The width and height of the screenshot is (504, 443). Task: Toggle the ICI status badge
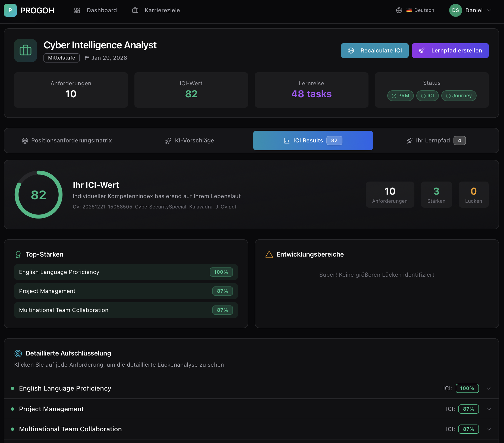(427, 96)
